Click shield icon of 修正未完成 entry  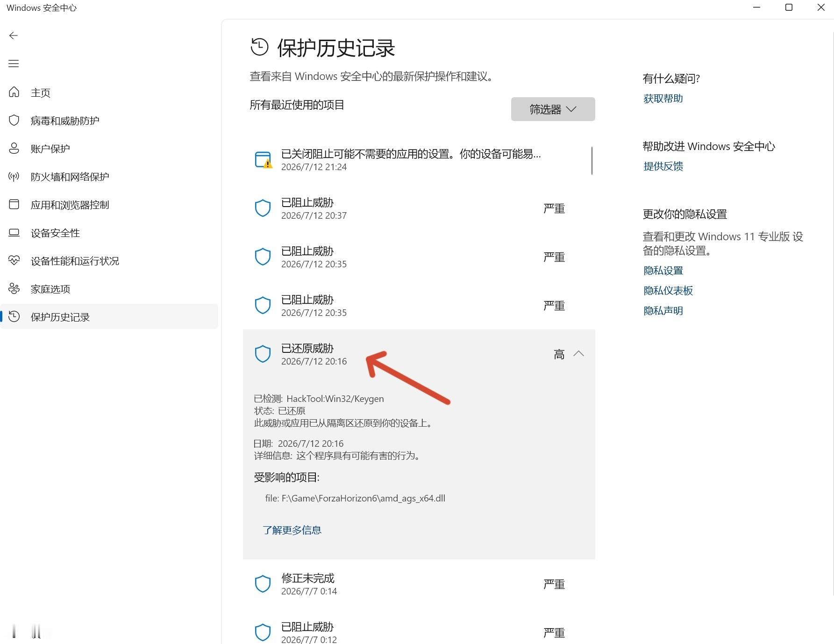(263, 584)
